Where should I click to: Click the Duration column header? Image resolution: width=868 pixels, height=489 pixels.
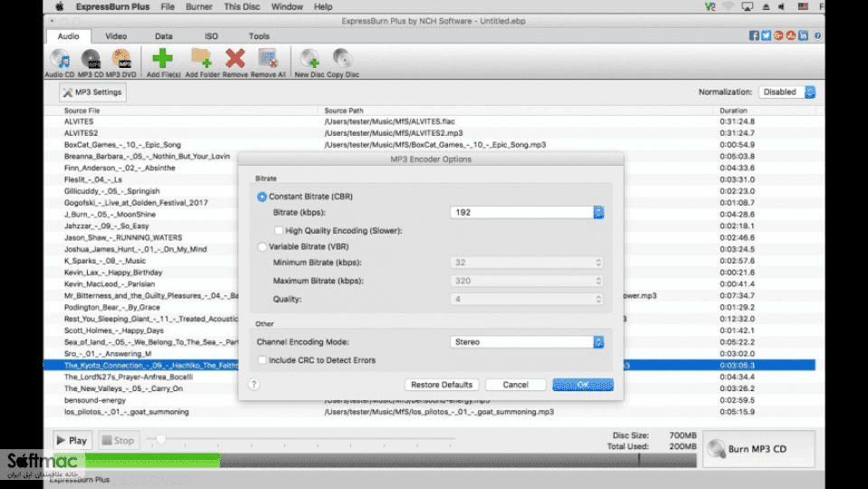[x=733, y=110]
